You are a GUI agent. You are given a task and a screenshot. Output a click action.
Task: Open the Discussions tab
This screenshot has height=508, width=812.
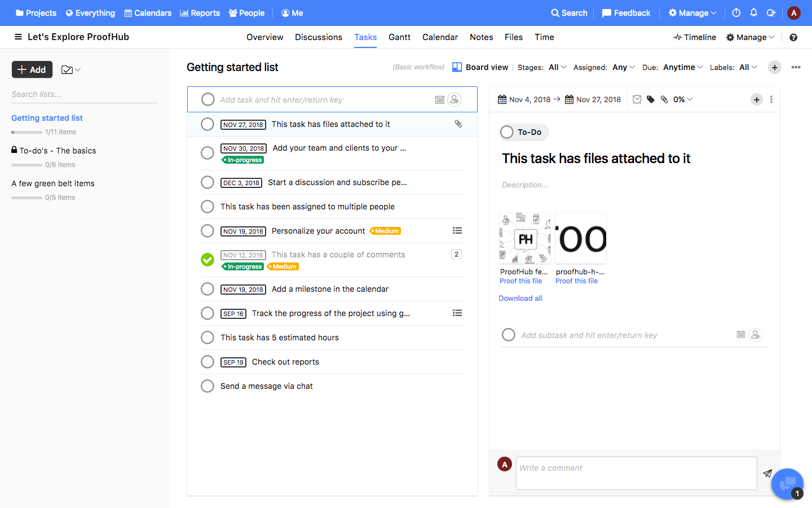318,37
